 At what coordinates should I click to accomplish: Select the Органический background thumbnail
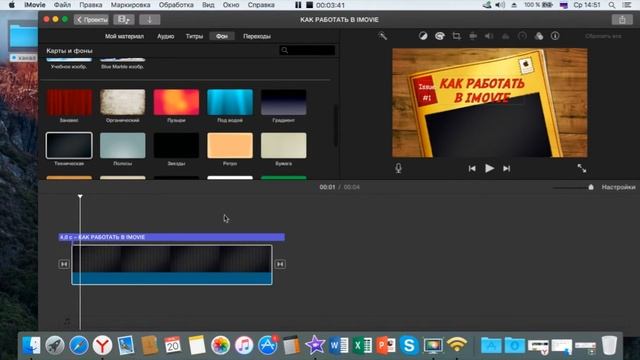(x=122, y=102)
